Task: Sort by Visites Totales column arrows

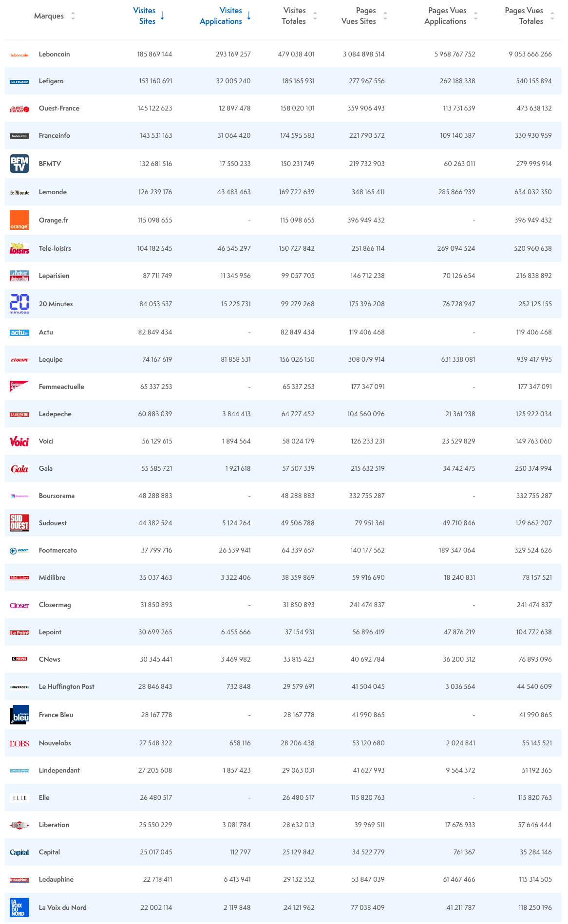Action: click(315, 16)
